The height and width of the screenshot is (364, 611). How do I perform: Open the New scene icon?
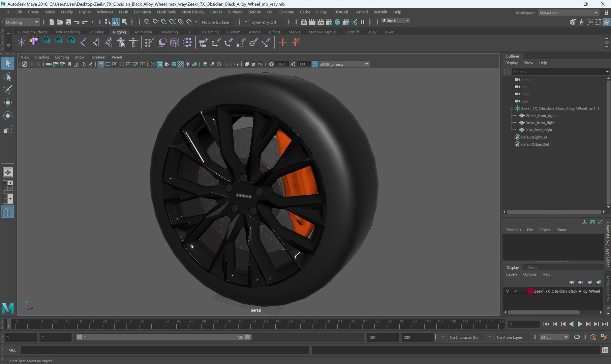pyautogui.click(x=51, y=22)
